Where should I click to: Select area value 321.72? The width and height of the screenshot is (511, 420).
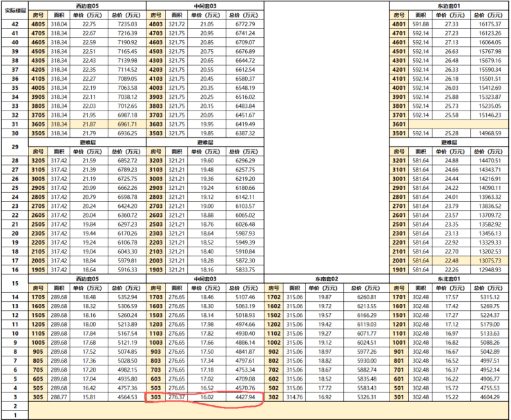177,24
